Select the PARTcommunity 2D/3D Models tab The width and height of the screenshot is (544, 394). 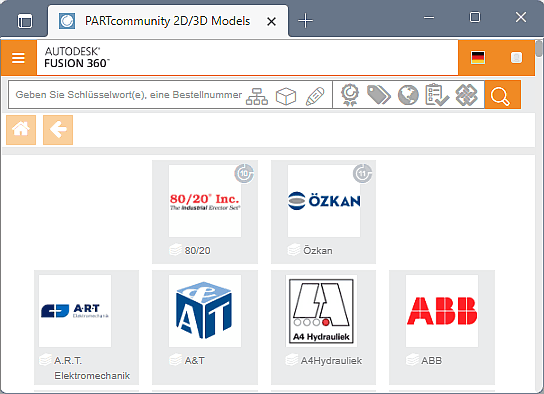pos(168,21)
